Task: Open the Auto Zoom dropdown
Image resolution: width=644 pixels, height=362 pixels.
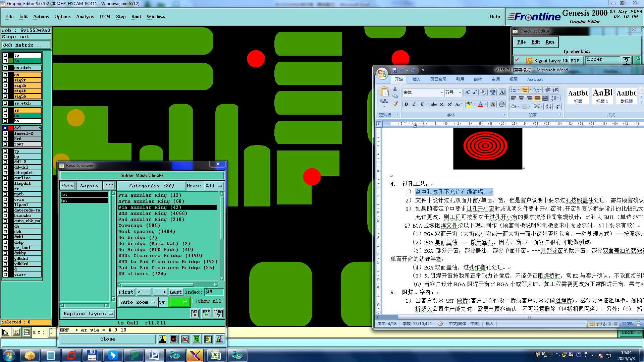Action: pos(138,302)
